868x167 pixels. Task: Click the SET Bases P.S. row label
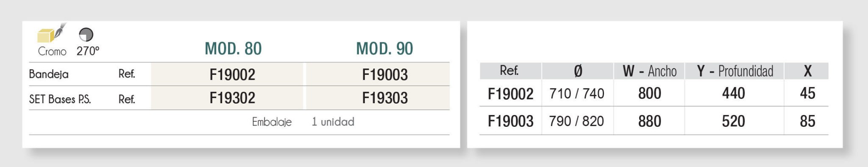[60, 99]
